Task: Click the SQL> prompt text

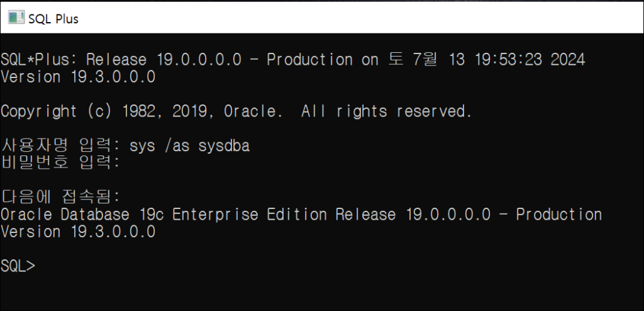Action: point(18,266)
